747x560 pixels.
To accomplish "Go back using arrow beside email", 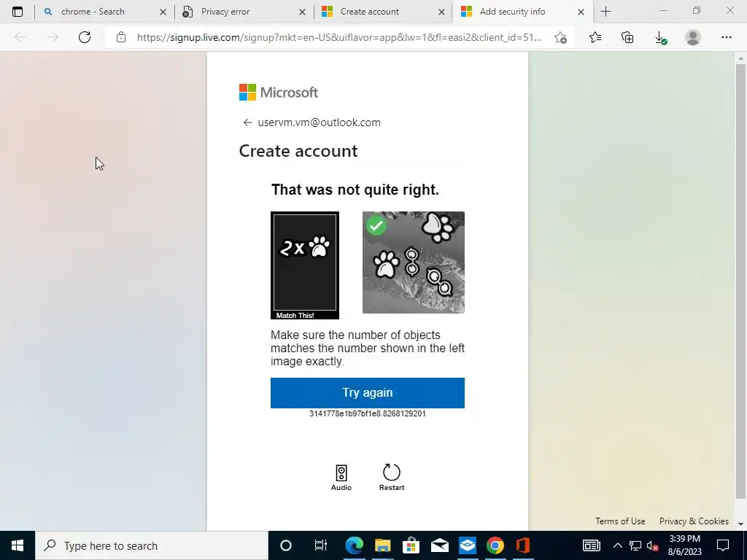I will click(247, 122).
